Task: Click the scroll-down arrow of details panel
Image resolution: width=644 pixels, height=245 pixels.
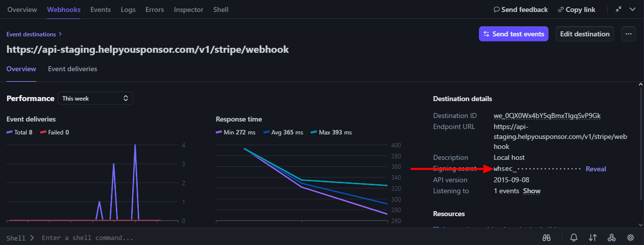Action: tap(640, 224)
